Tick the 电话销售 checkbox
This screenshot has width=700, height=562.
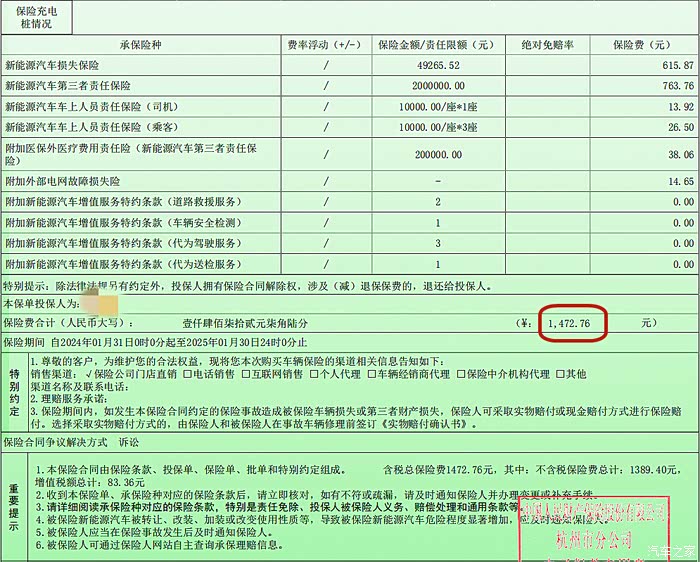[188, 374]
